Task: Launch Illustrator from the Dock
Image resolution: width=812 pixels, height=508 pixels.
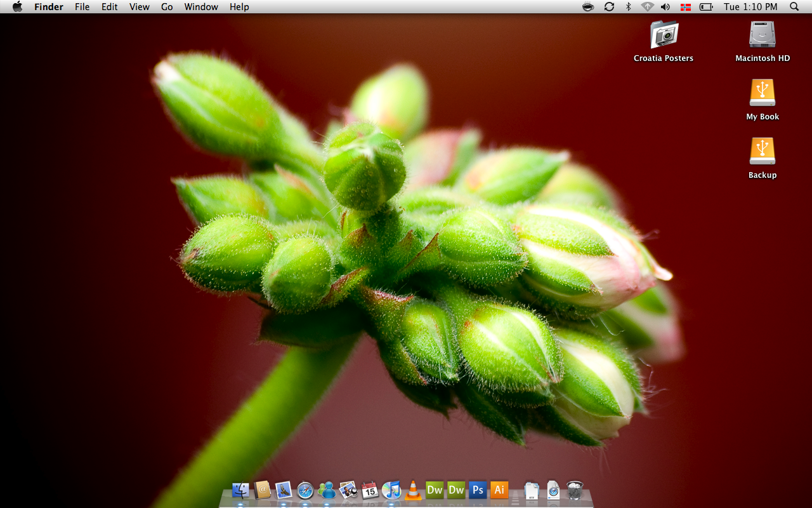Action: (499, 490)
